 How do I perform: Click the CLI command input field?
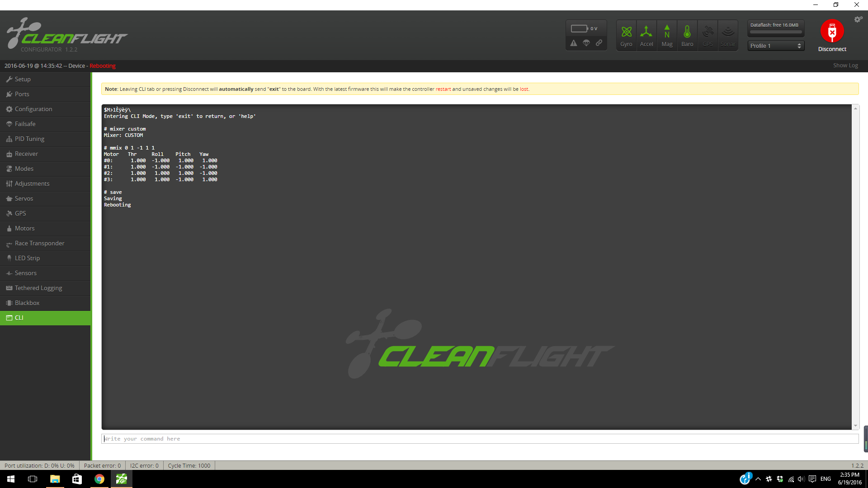479,439
